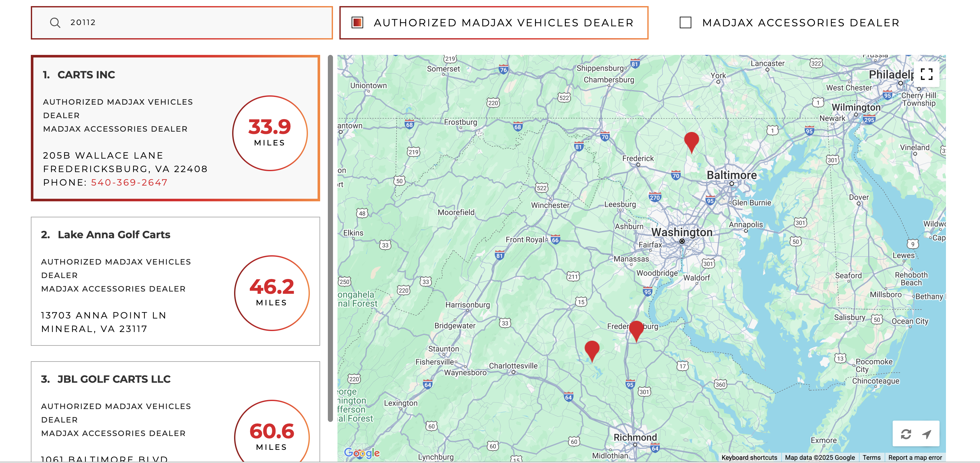Open the Google logo link on map
Viewport: 980px width, 463px height.
pyautogui.click(x=362, y=452)
